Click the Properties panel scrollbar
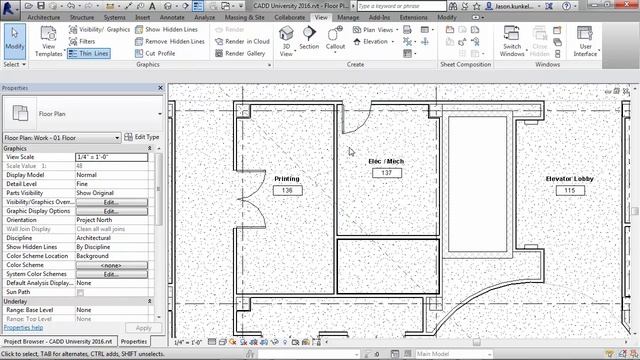The image size is (640, 360). [159, 189]
